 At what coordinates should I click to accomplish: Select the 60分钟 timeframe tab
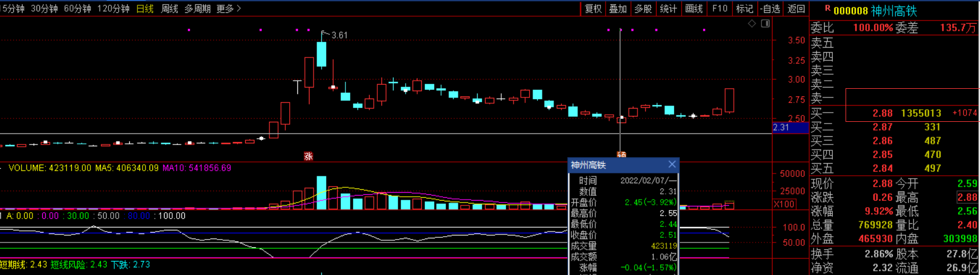(78, 9)
